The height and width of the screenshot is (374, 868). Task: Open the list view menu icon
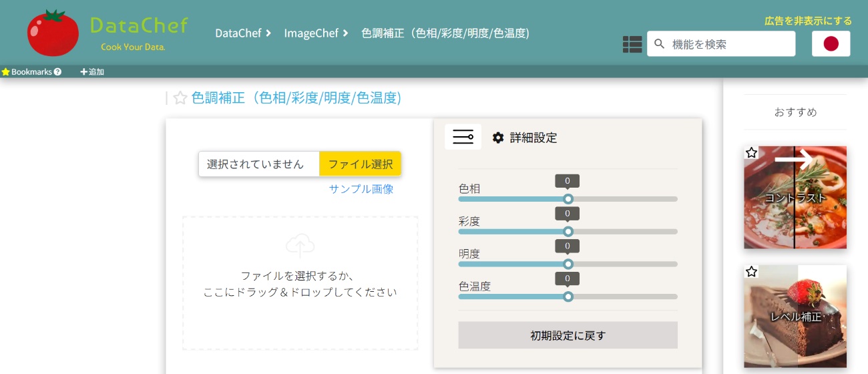(632, 44)
